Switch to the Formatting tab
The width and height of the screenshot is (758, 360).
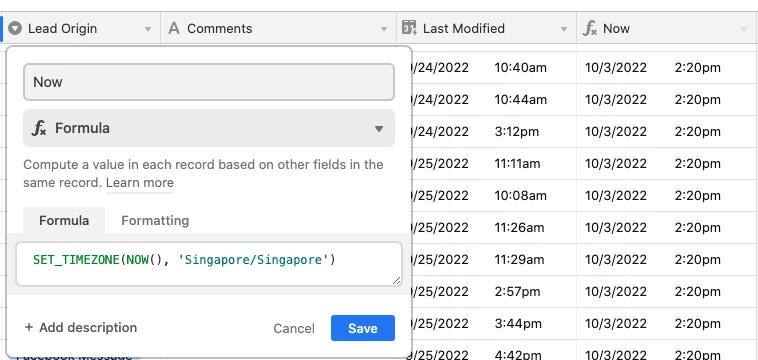155,220
